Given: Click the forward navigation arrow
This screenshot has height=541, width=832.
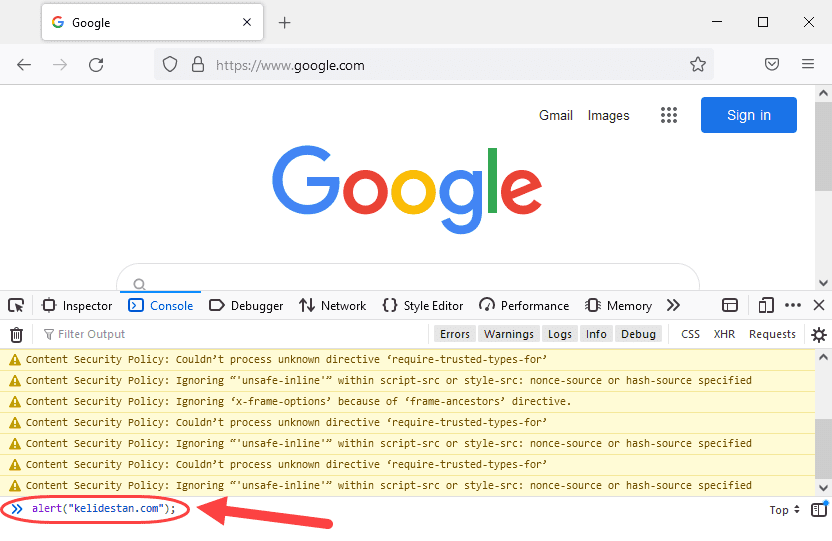Looking at the screenshot, I should pos(60,65).
